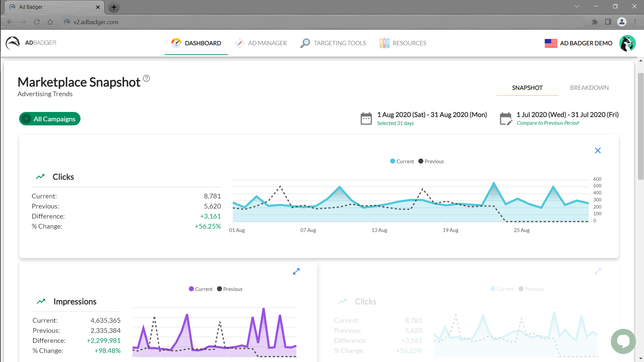Collapse the All Campaigns filter pill
The image size is (644, 362).
(26, 119)
